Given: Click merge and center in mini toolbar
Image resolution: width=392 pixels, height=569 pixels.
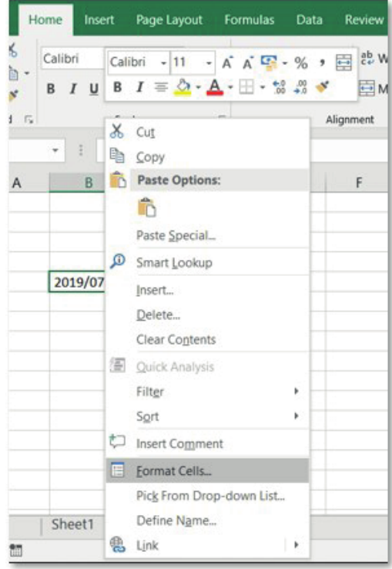Looking at the screenshot, I should (343, 62).
